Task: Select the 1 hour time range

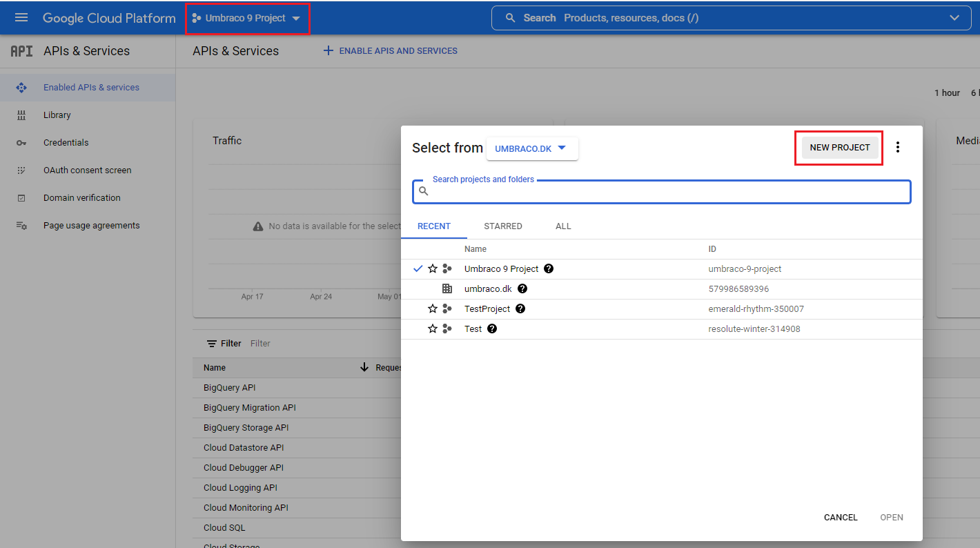Action: pos(947,93)
